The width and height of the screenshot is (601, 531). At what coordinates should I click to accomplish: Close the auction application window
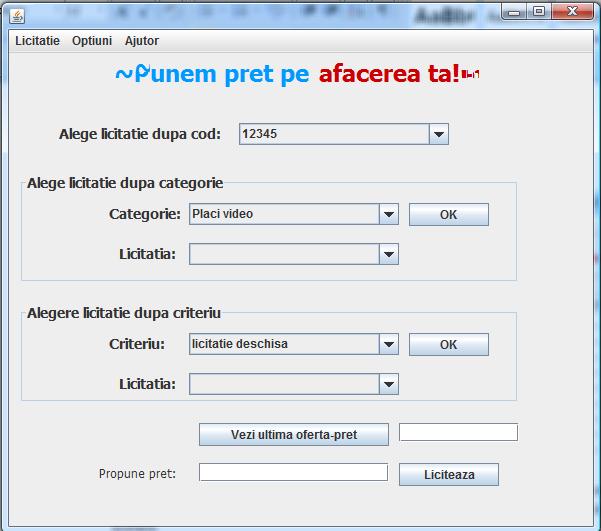click(x=570, y=12)
